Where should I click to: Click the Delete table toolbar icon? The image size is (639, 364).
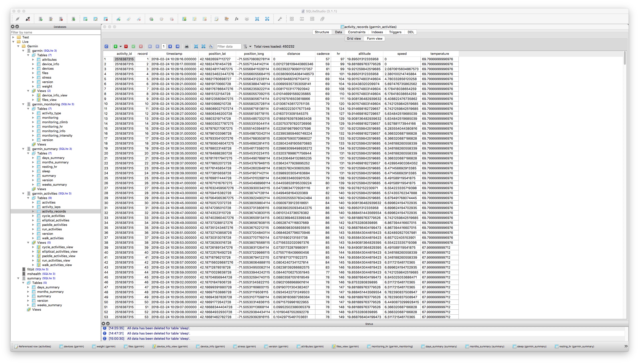(x=106, y=19)
